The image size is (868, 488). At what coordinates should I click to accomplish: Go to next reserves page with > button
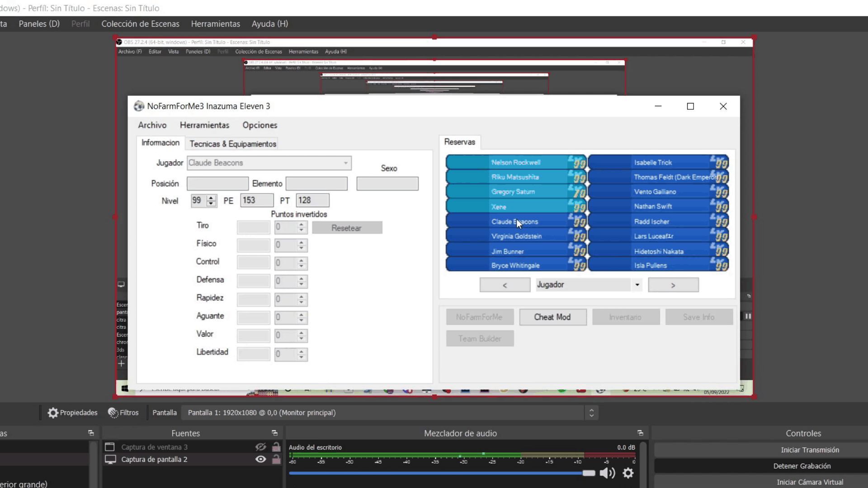(673, 285)
